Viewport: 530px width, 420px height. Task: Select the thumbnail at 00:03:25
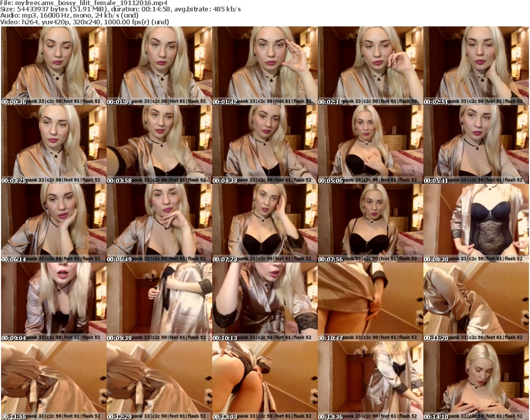[54, 144]
